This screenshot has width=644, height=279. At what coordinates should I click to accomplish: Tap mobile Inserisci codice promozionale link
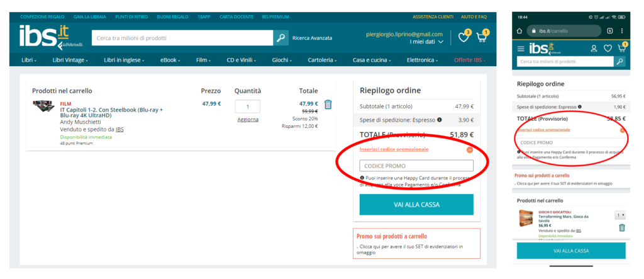[543, 130]
